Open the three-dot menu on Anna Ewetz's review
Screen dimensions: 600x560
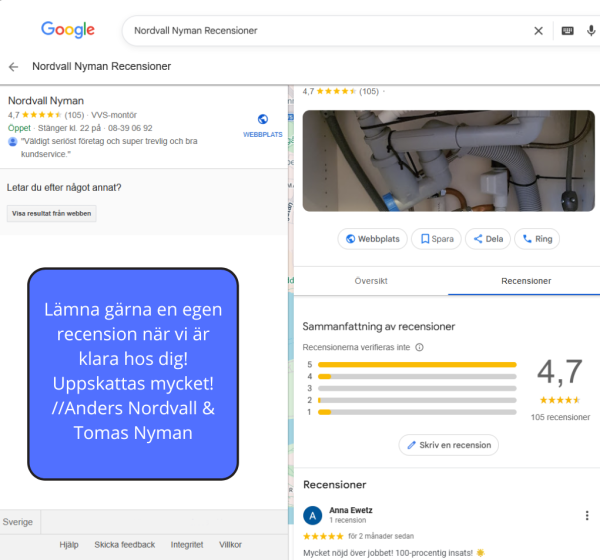(587, 515)
